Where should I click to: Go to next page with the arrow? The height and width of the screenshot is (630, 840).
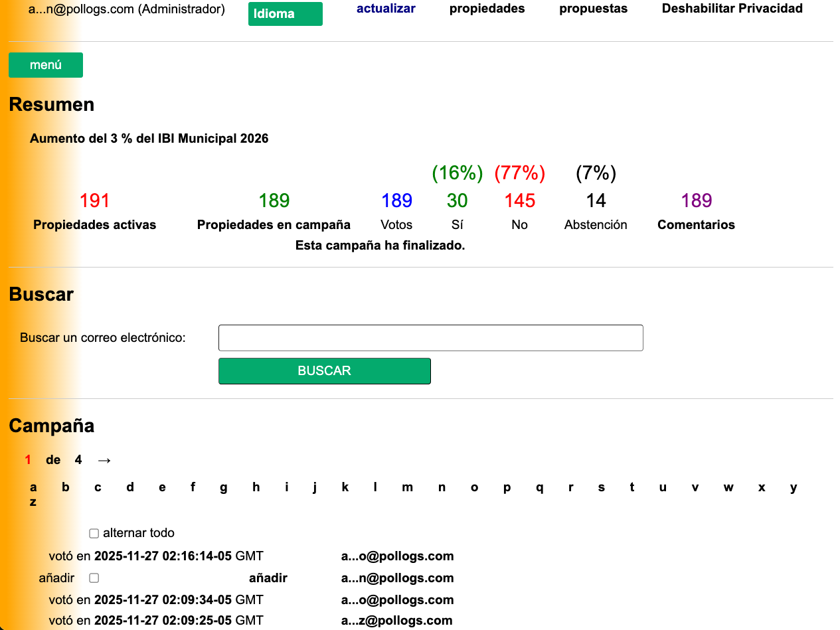pos(105,459)
